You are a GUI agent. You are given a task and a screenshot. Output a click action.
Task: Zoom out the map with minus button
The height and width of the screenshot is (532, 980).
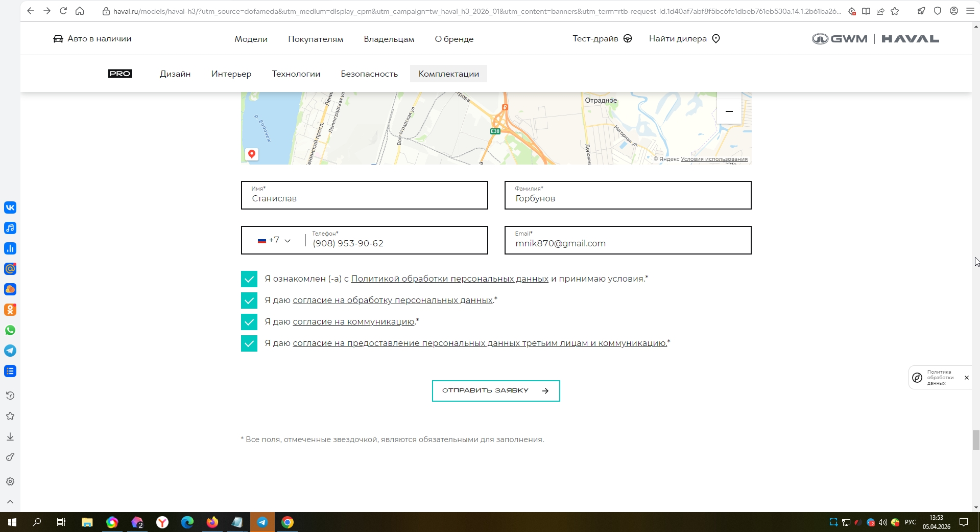pyautogui.click(x=729, y=111)
